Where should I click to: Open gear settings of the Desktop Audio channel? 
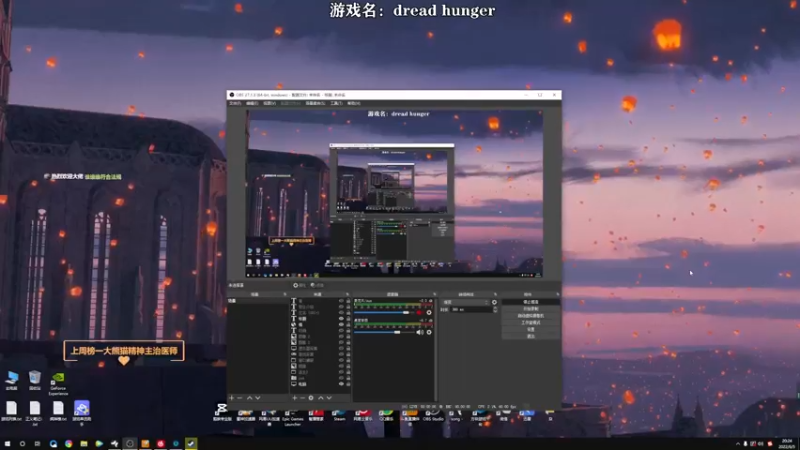[x=429, y=332]
